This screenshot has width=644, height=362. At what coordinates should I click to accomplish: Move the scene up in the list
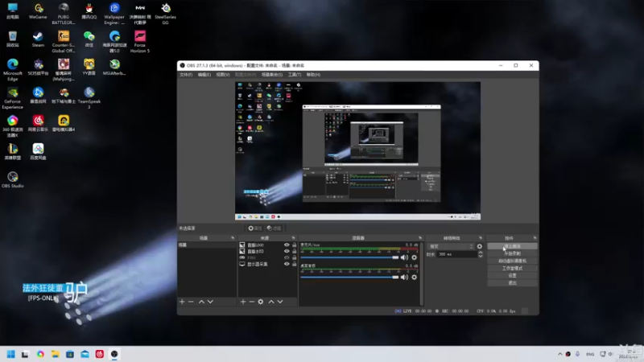201,302
